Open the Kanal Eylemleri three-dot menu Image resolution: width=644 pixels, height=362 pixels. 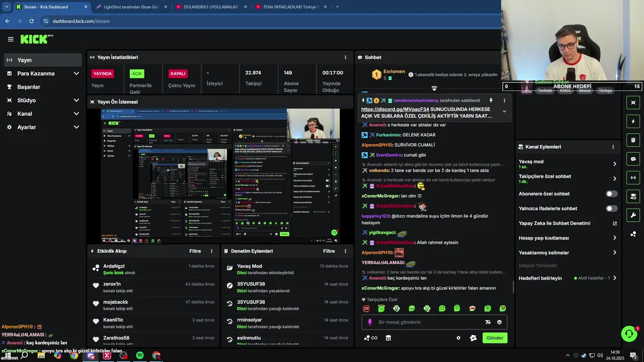point(613,147)
